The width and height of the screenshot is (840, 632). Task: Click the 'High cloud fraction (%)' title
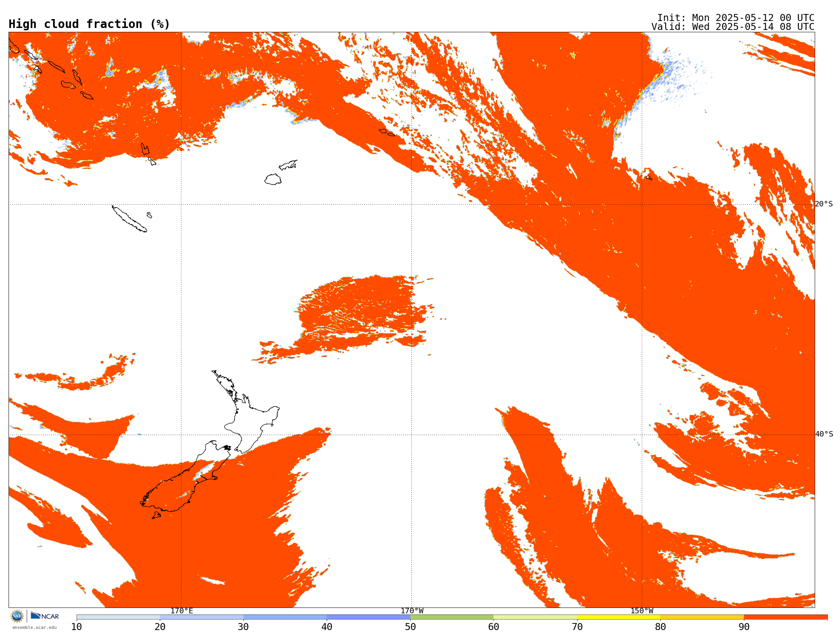89,24
